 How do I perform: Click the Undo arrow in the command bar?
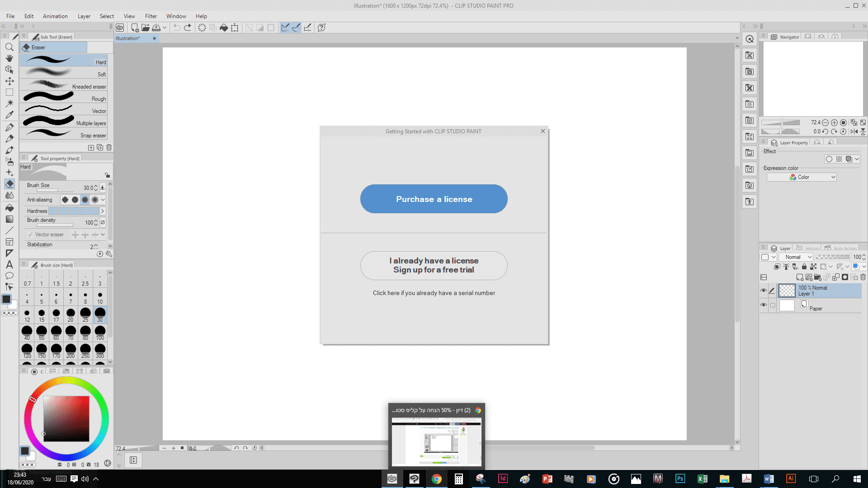pos(176,28)
